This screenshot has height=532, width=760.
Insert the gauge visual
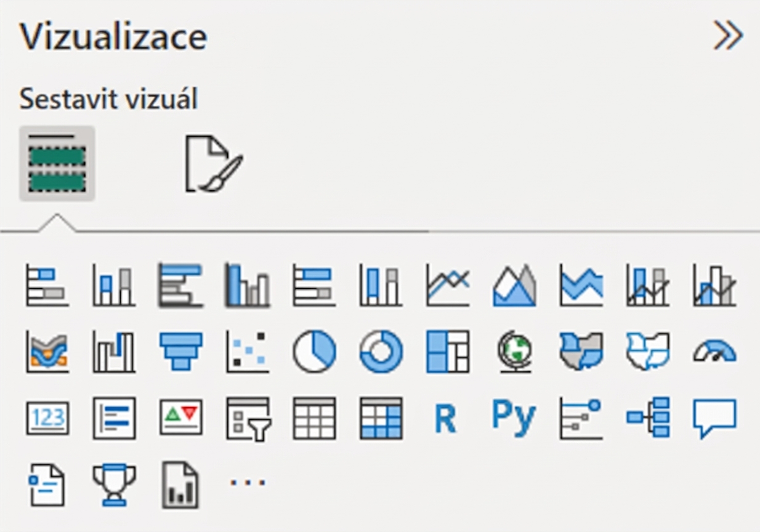click(x=714, y=352)
